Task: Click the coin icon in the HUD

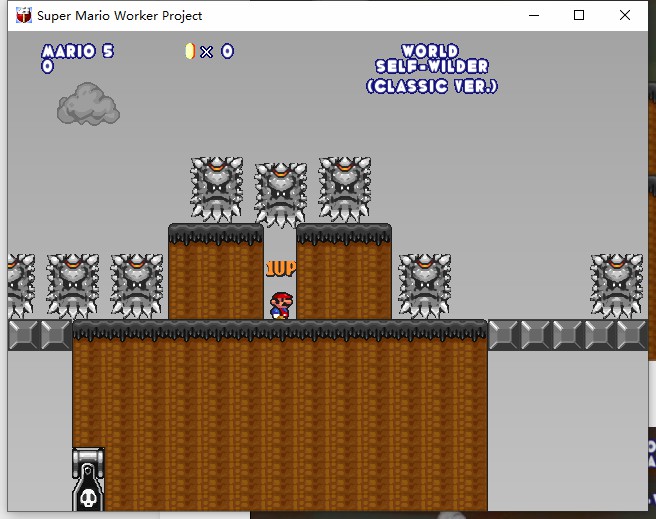Action: pyautogui.click(x=190, y=51)
